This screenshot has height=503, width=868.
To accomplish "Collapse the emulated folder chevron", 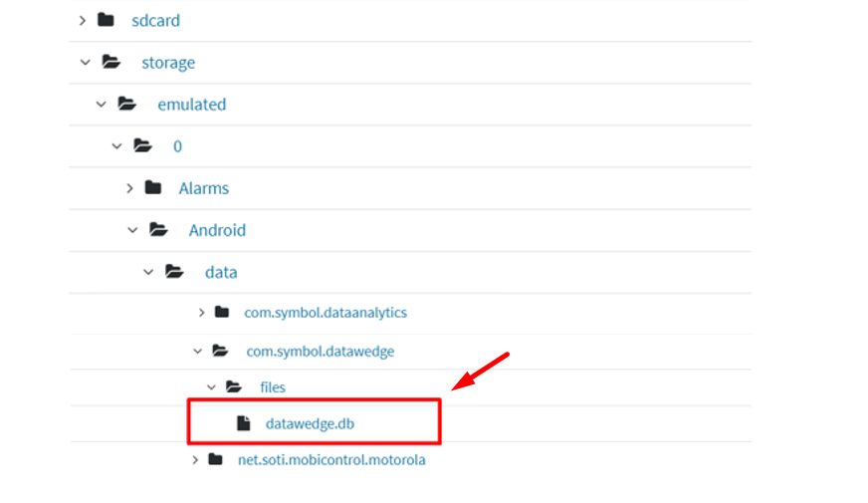I will [x=100, y=104].
